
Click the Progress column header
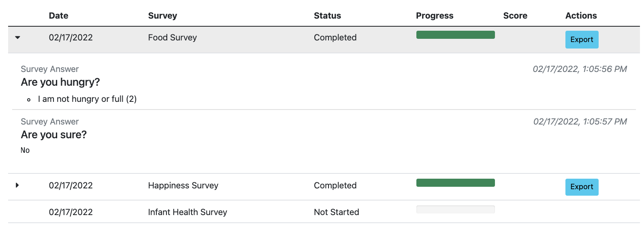click(x=435, y=16)
